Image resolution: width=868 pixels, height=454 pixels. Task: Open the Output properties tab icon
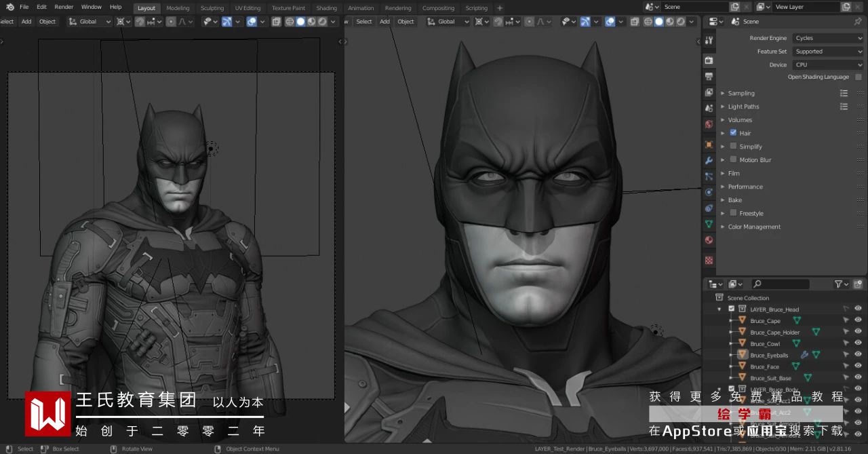709,77
